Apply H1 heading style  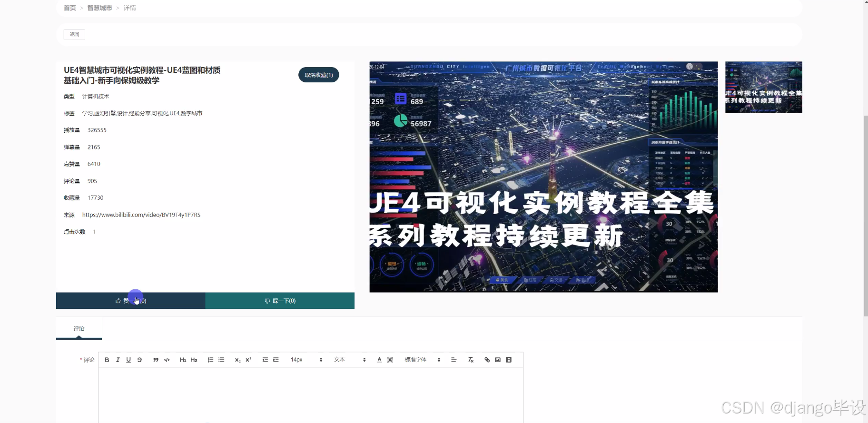tap(183, 360)
